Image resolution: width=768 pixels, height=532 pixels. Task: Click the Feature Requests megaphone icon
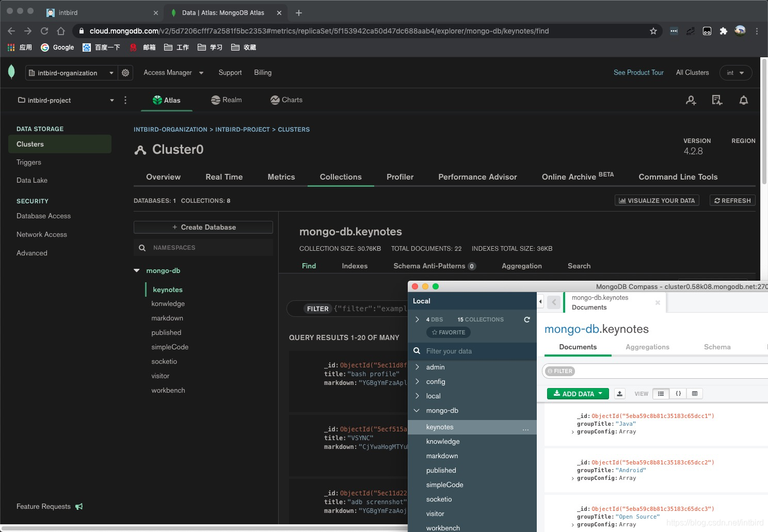(x=79, y=507)
